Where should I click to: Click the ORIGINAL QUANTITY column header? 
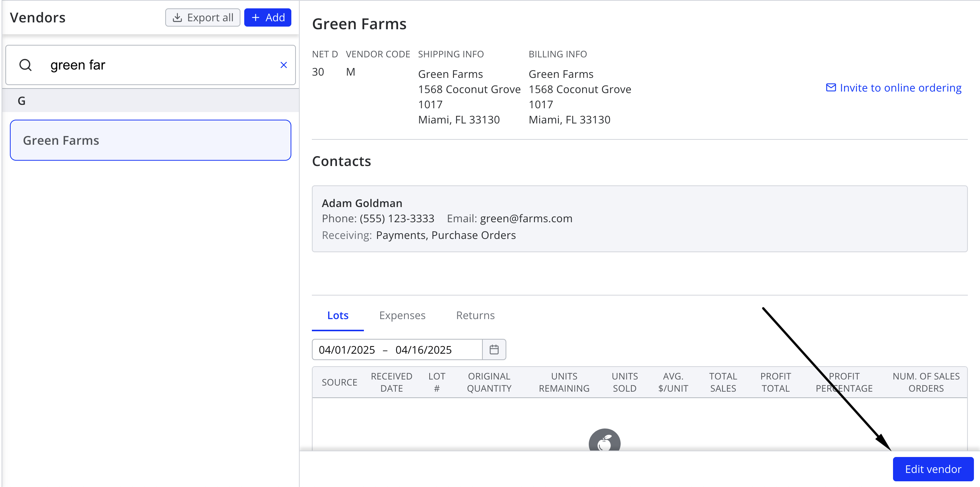pos(489,382)
